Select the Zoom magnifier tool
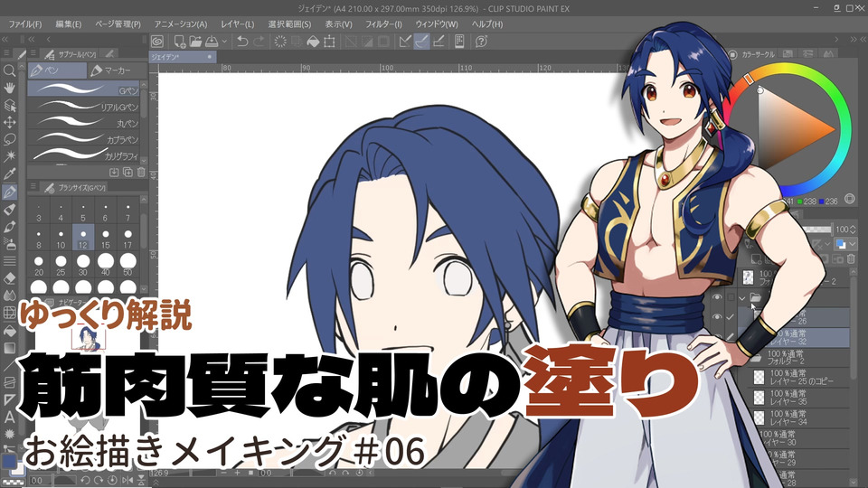The width and height of the screenshot is (868, 488). point(9,70)
